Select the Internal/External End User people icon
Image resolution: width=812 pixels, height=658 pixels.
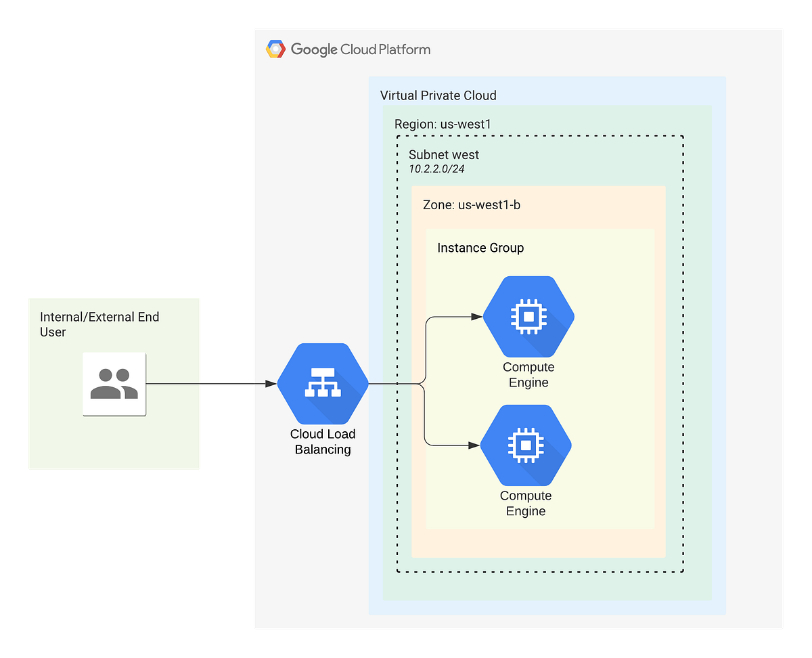114,383
